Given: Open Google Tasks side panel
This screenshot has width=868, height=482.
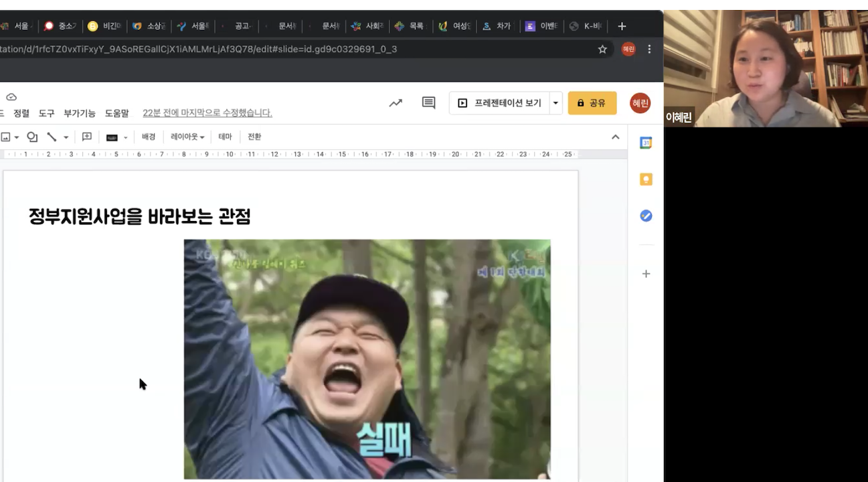Looking at the screenshot, I should point(646,216).
